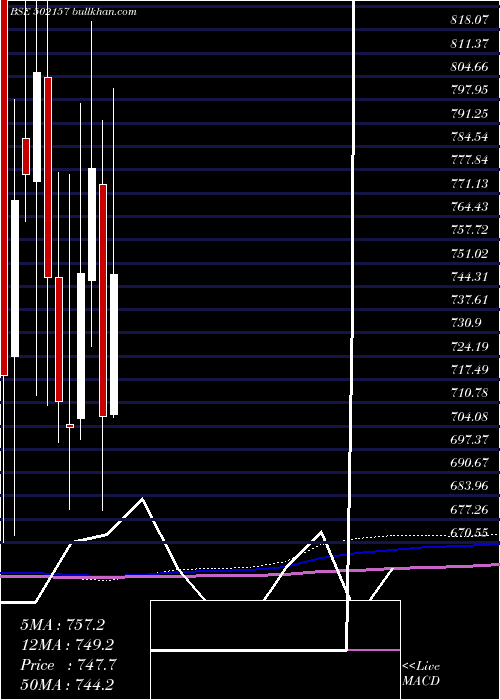Select the 771.13 price label
The image size is (500, 700).
(x=469, y=183)
